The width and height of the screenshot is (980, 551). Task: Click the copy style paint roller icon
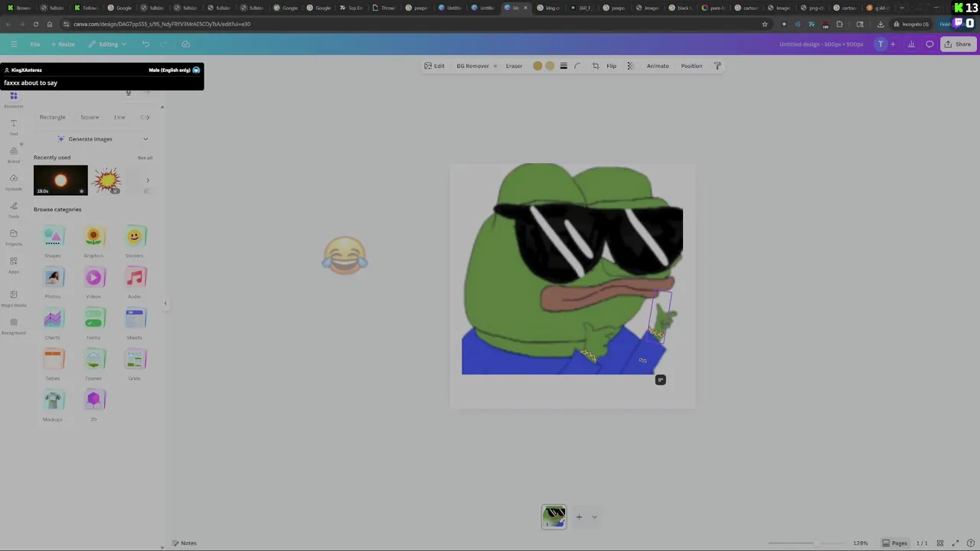click(717, 66)
